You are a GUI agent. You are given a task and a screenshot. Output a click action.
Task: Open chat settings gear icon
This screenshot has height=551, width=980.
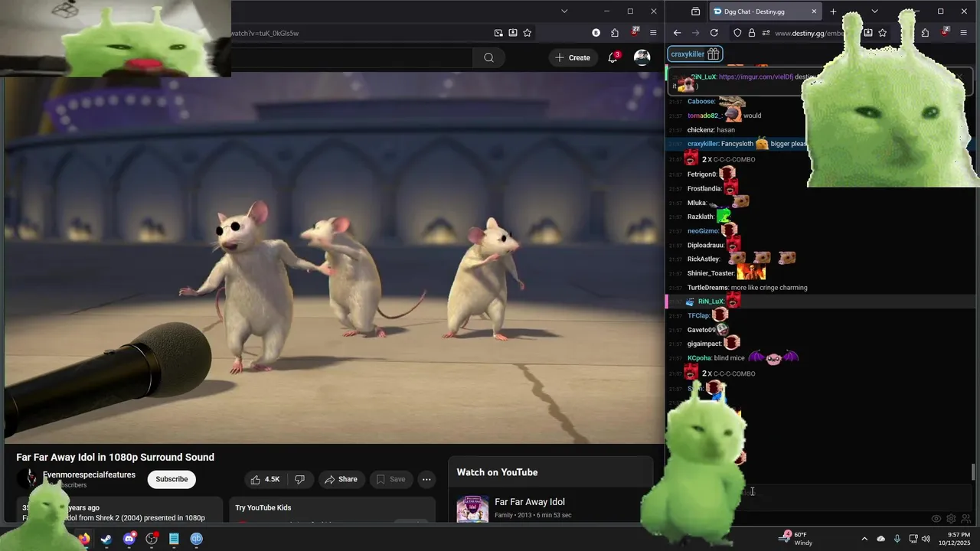tap(951, 519)
